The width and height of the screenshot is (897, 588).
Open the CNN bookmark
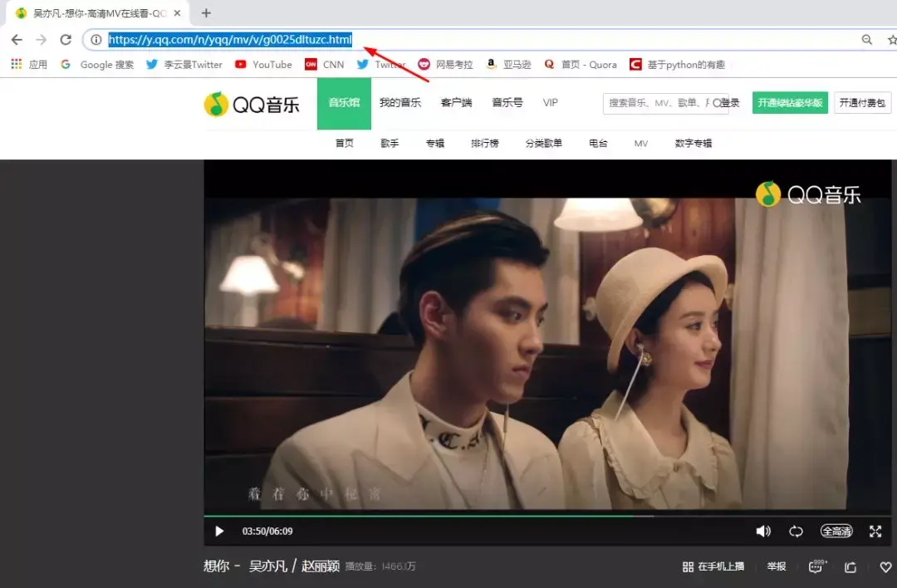tap(325, 64)
